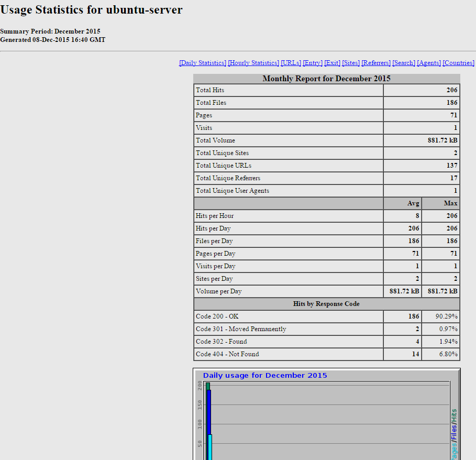Go to the Entry pages link
This screenshot has width=476, height=460.
[x=313, y=63]
